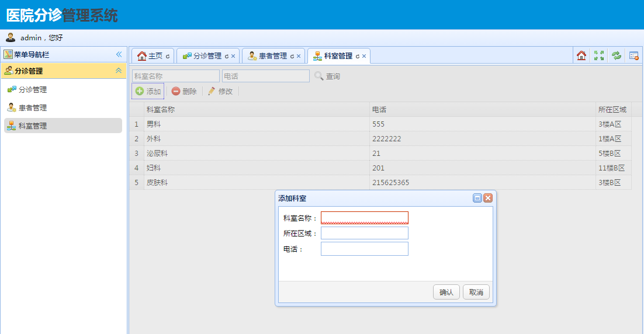The width and height of the screenshot is (644, 334).
Task: Select the 泌尿科 row
Action: point(380,153)
